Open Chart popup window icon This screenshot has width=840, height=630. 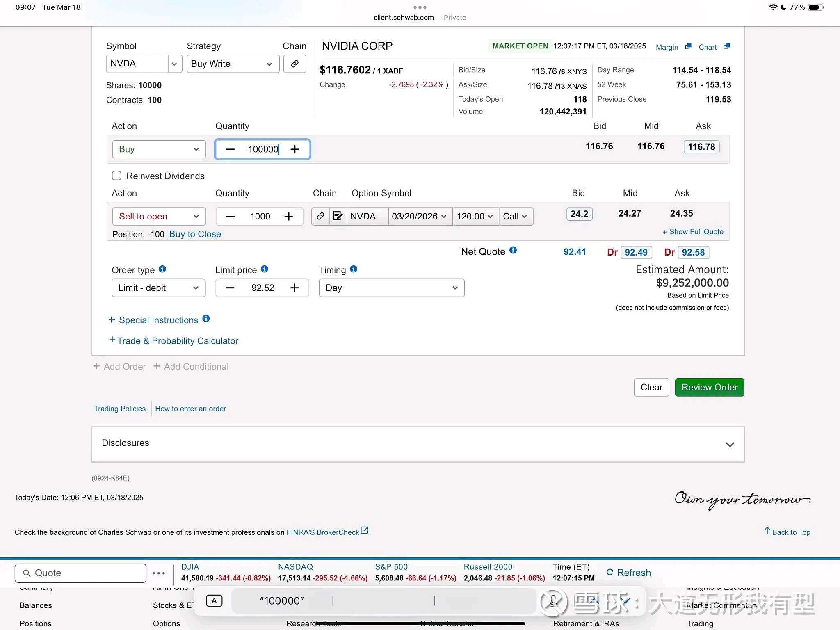tap(726, 46)
